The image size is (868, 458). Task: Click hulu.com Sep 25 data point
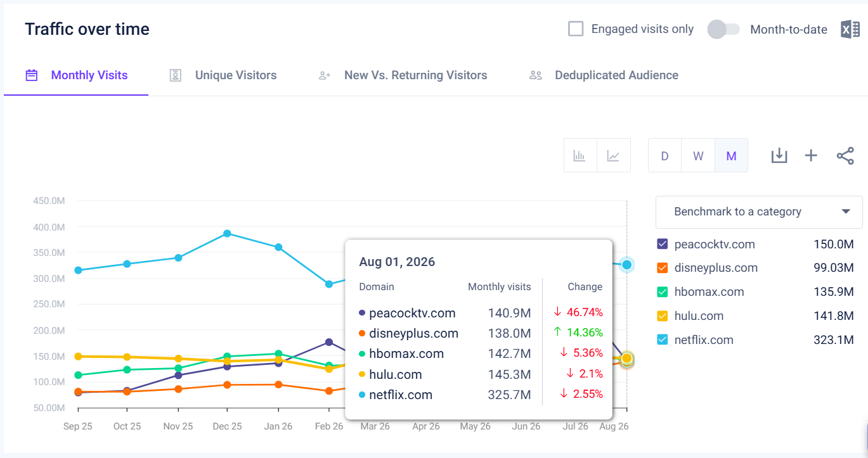click(x=78, y=356)
